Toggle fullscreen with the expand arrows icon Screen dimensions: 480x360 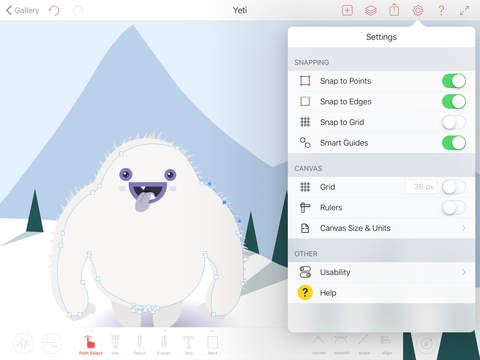pyautogui.click(x=464, y=11)
